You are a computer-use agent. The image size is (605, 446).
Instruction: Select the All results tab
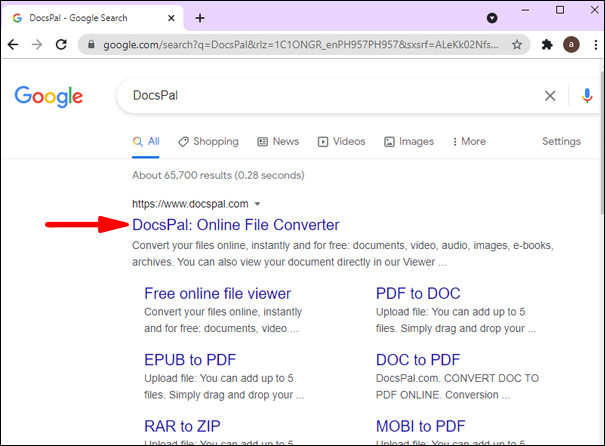(146, 142)
